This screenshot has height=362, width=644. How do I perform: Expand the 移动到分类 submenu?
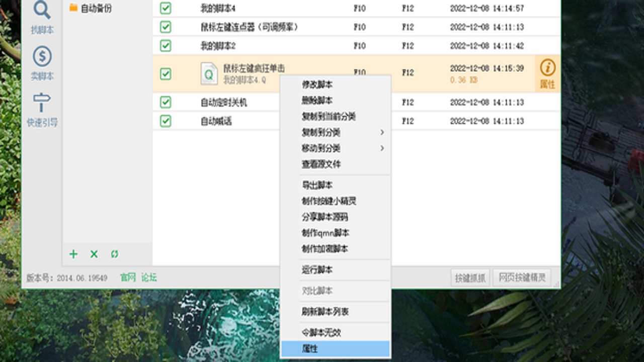[335, 148]
